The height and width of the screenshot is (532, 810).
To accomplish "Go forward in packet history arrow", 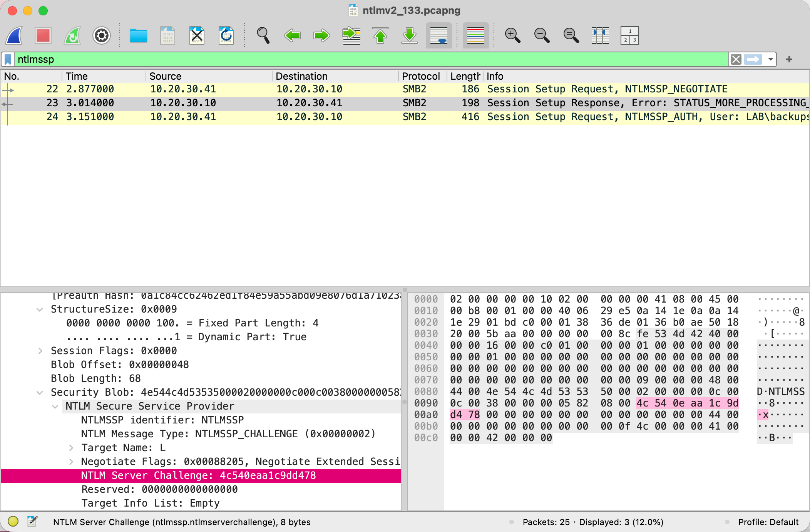I will click(x=321, y=35).
